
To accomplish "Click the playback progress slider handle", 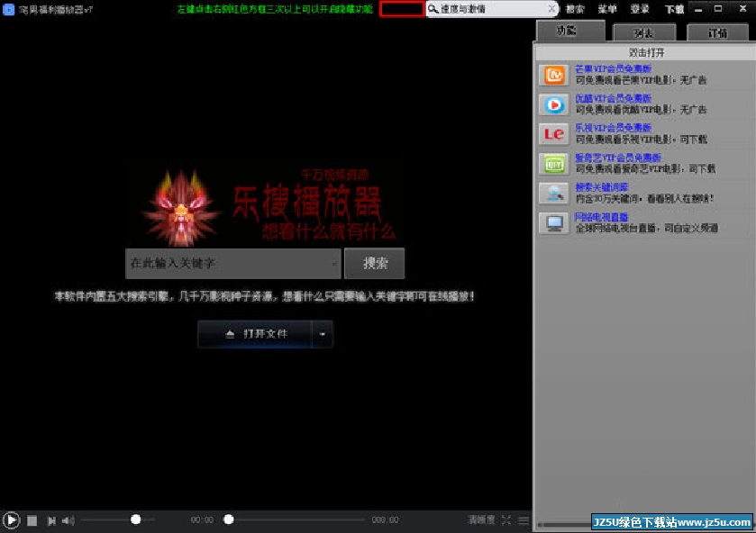I will (229, 519).
